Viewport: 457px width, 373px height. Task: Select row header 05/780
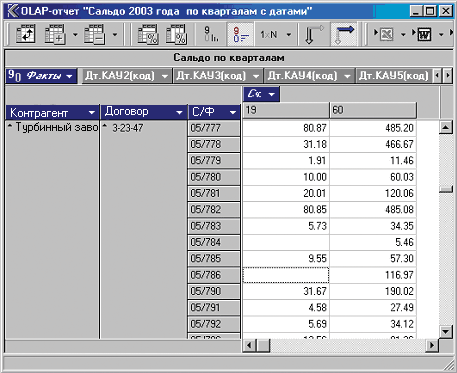point(214,177)
